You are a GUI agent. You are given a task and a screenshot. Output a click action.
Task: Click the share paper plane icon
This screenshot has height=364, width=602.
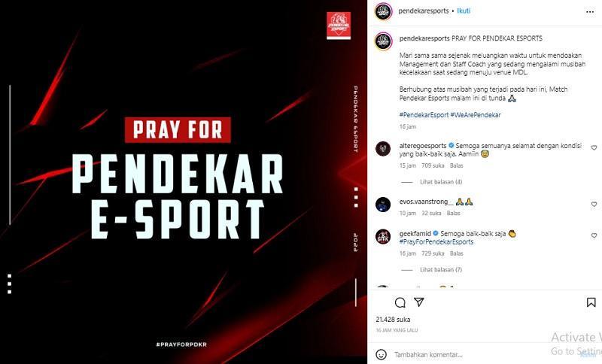click(x=419, y=302)
